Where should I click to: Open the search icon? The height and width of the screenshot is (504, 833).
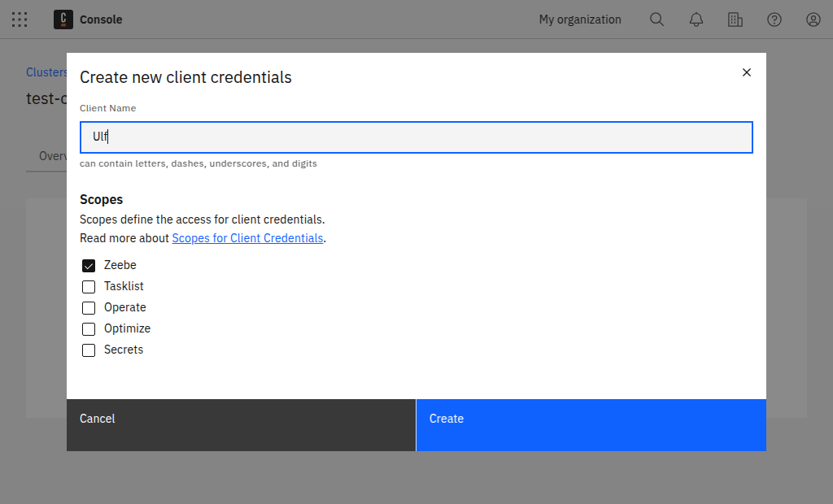click(656, 19)
